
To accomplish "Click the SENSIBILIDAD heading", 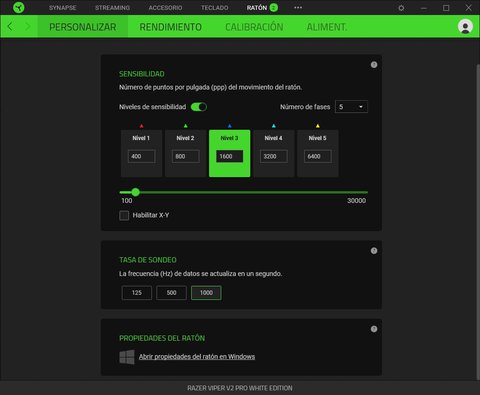I will [142, 74].
